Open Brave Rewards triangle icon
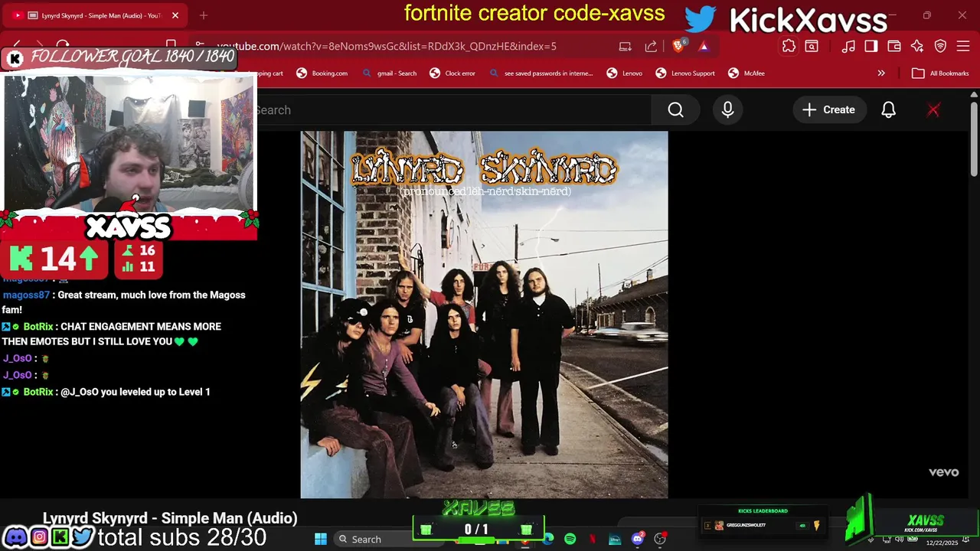This screenshot has width=980, height=551. pos(704,46)
